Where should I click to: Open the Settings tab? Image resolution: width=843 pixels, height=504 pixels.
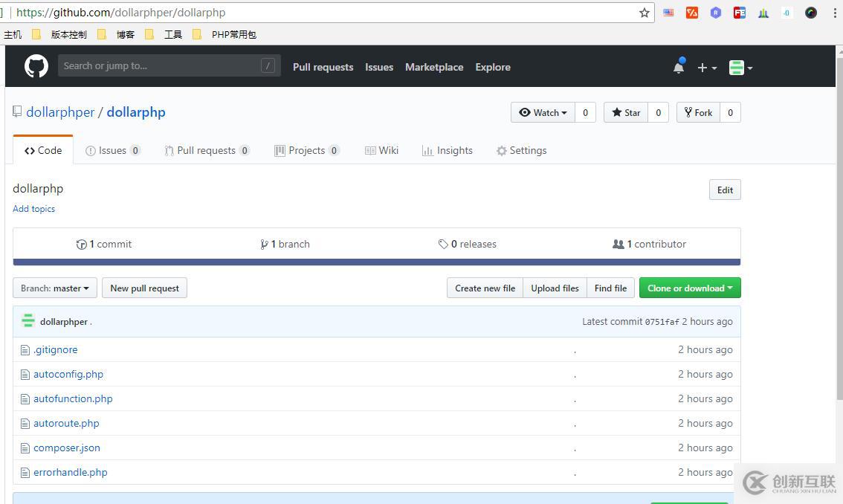pyautogui.click(x=522, y=151)
